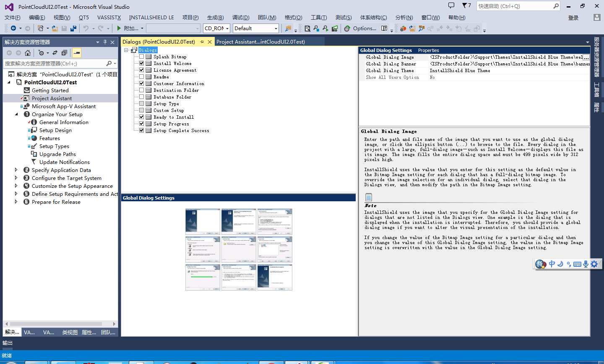Click the Options toolbar button
604x364 pixels.
click(x=364, y=29)
